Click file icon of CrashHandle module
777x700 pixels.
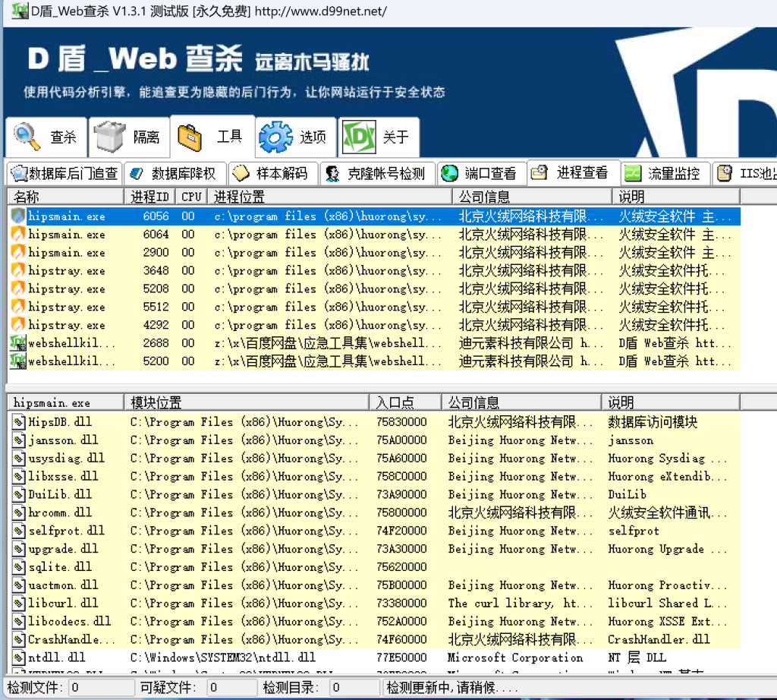click(18, 639)
